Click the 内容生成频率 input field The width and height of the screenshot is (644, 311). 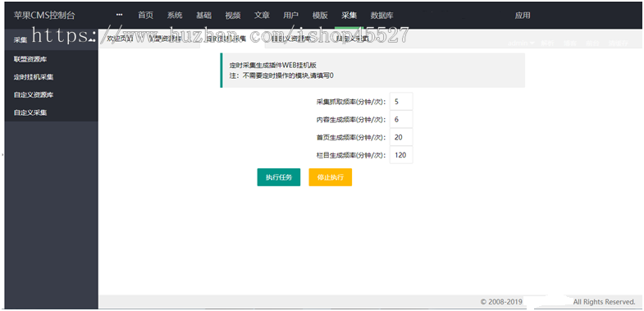click(x=401, y=119)
